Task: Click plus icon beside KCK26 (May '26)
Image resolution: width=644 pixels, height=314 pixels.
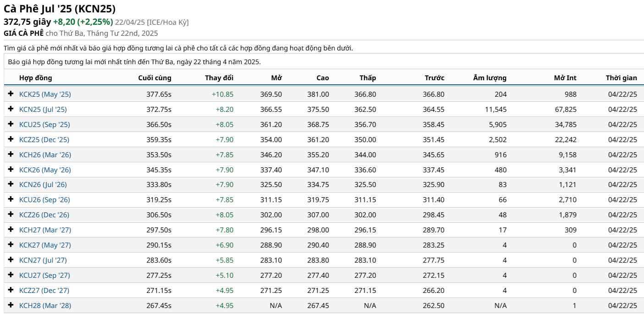Action: click(11, 170)
